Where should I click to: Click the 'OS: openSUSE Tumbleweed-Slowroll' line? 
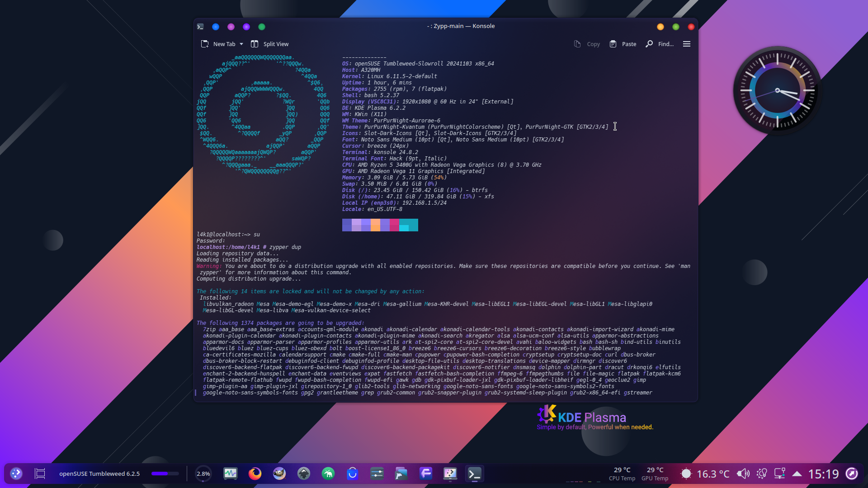click(418, 64)
